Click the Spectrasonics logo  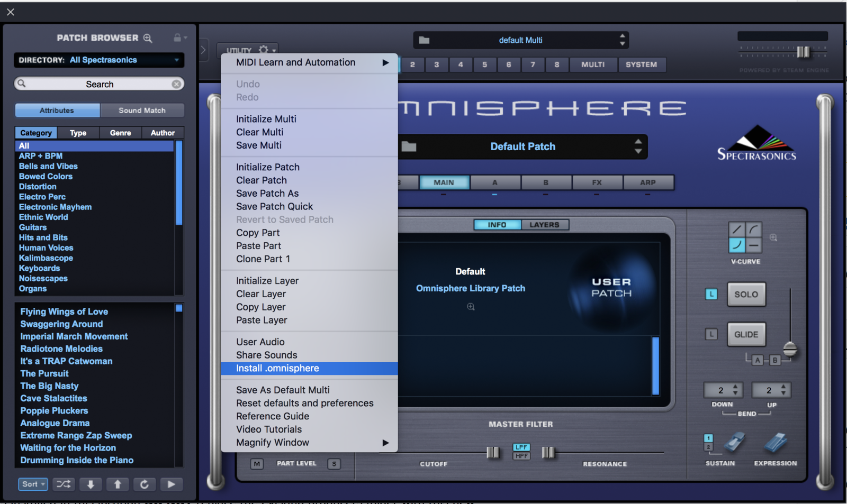click(756, 143)
